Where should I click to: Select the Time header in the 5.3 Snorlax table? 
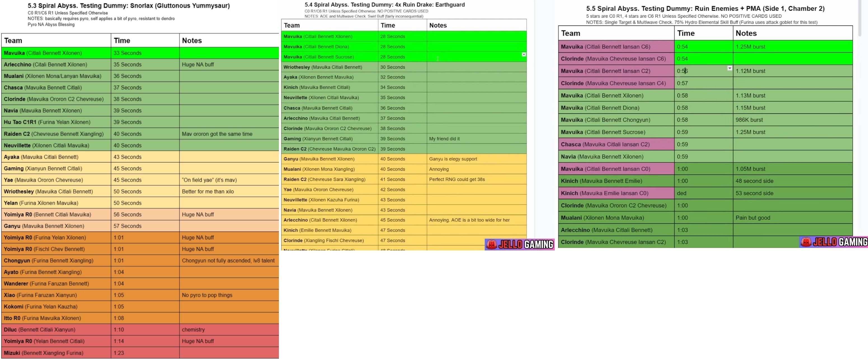coord(145,41)
